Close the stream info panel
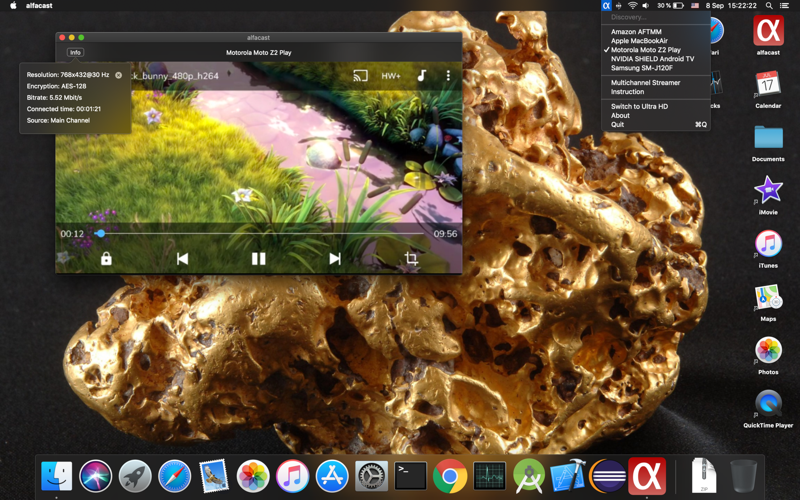 pos(118,75)
